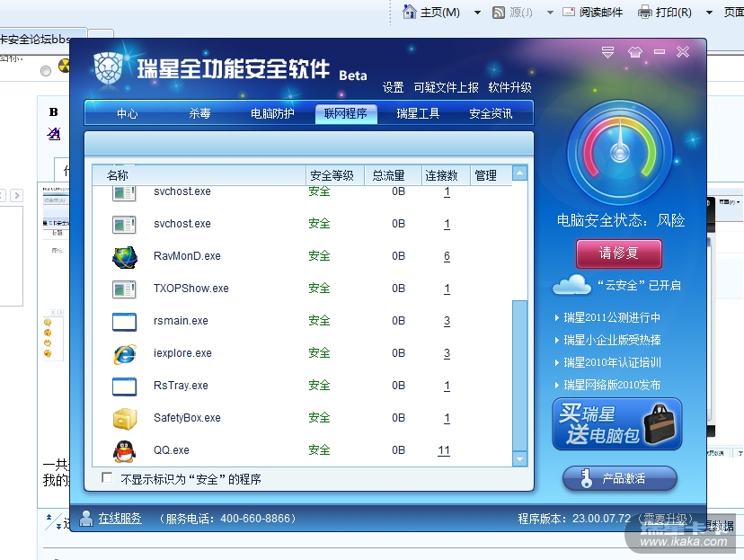
Task: Open connection count 11 for QQ.exe
Action: point(444,450)
